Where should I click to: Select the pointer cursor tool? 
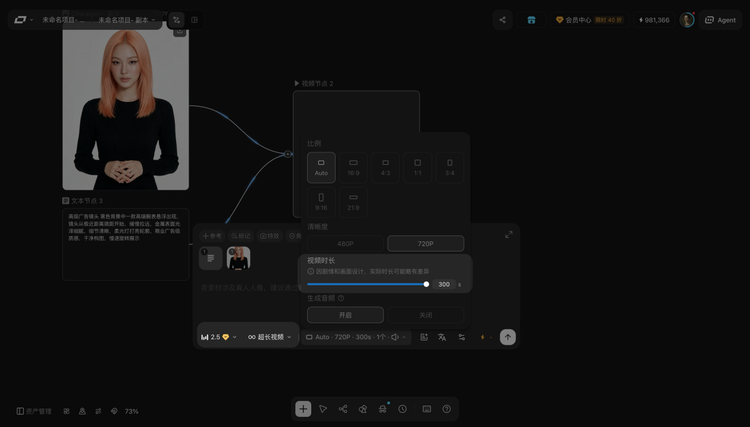coord(323,409)
